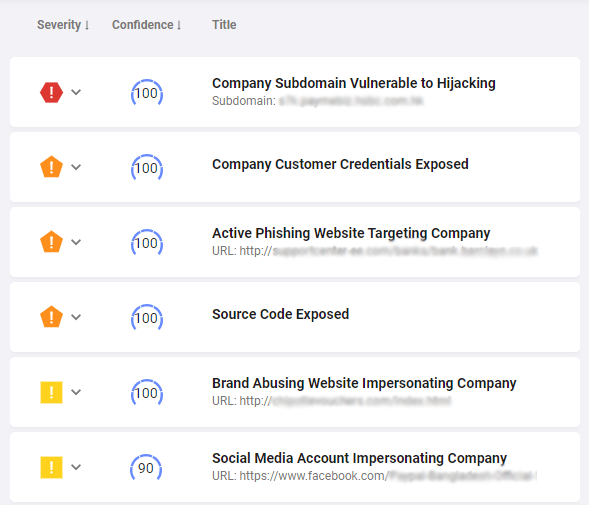The image size is (589, 505).
Task: Click confidence gauge 100 for Subdomain Hijacking row
Action: pyautogui.click(x=147, y=93)
